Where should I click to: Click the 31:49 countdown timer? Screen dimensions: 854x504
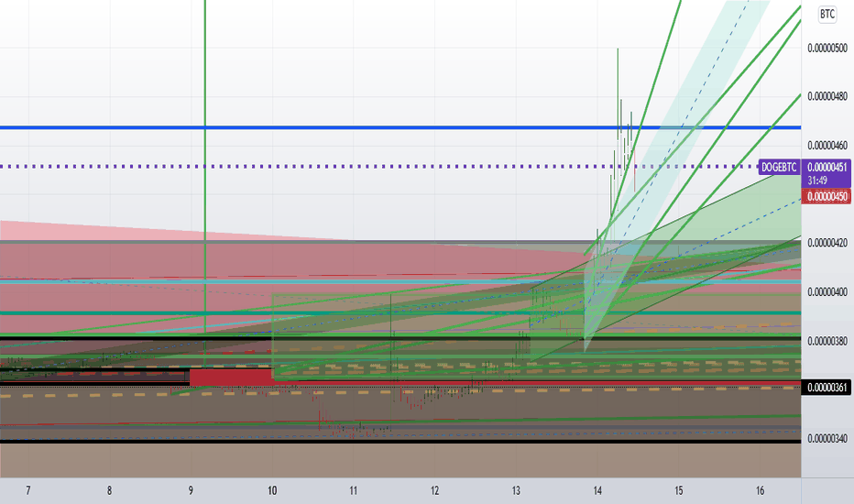click(817, 181)
